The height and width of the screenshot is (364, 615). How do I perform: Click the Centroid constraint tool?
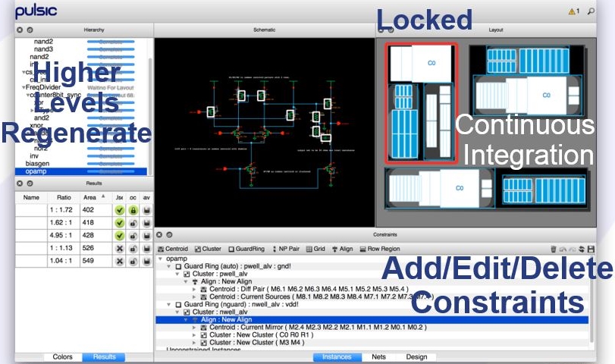172,249
